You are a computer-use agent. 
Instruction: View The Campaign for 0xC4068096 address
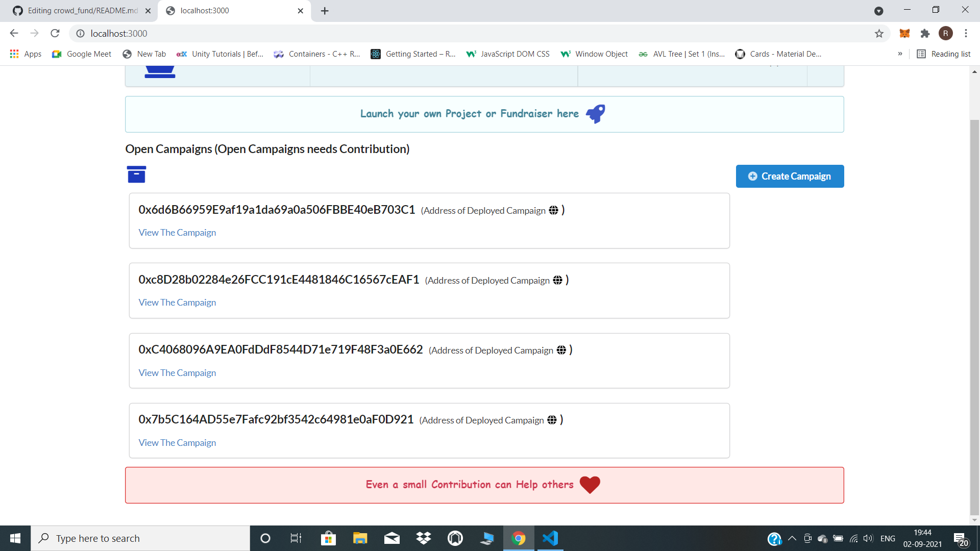click(177, 373)
